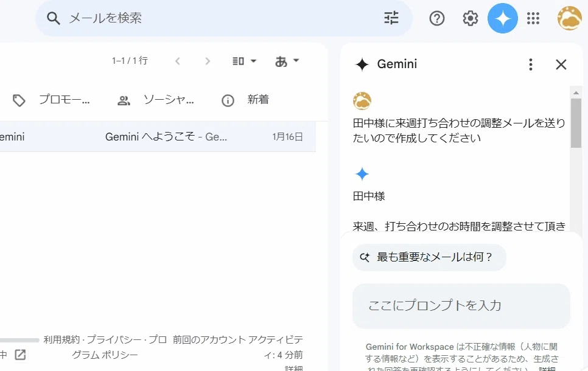
Task: Click the blue Gemini response star icon
Action: coord(362,174)
